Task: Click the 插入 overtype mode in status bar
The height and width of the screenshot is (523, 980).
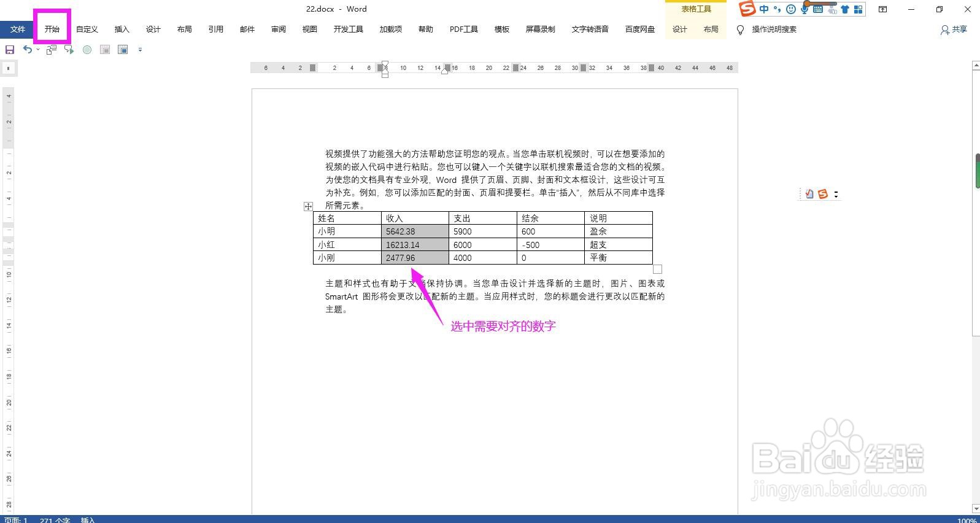Action: [x=88, y=520]
